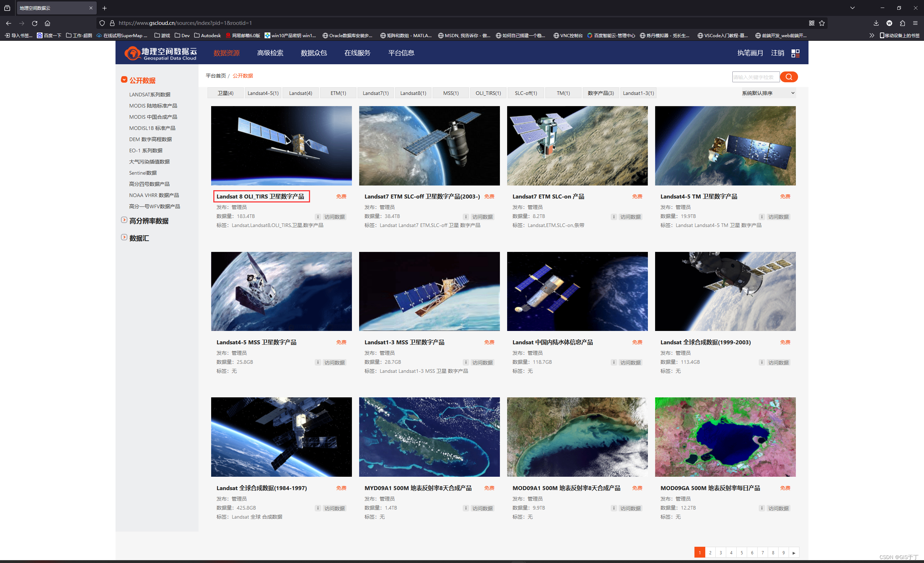This screenshot has height=563, width=924.
Task: Click the info icon for Landsat 8 OLI_TIRS
Action: (318, 217)
